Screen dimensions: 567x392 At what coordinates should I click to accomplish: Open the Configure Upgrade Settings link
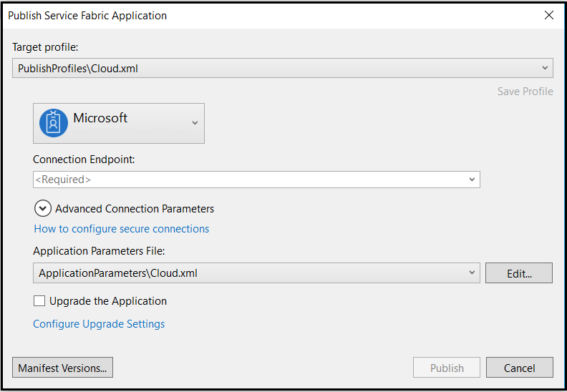(x=99, y=324)
